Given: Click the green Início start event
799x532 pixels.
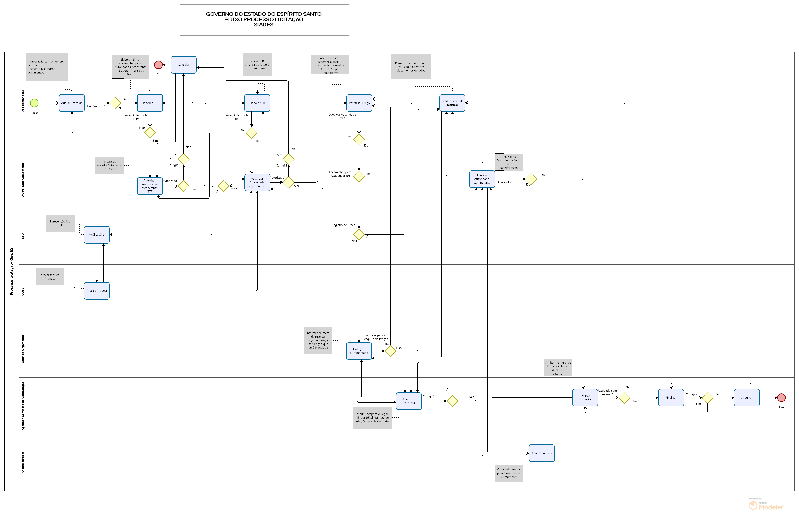Looking at the screenshot, I should [x=34, y=103].
